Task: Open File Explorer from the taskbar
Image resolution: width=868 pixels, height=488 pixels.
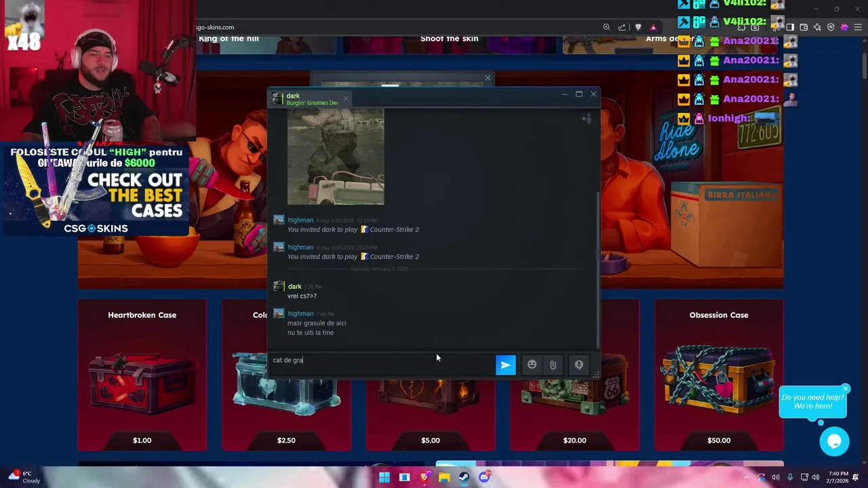Action: tap(444, 477)
